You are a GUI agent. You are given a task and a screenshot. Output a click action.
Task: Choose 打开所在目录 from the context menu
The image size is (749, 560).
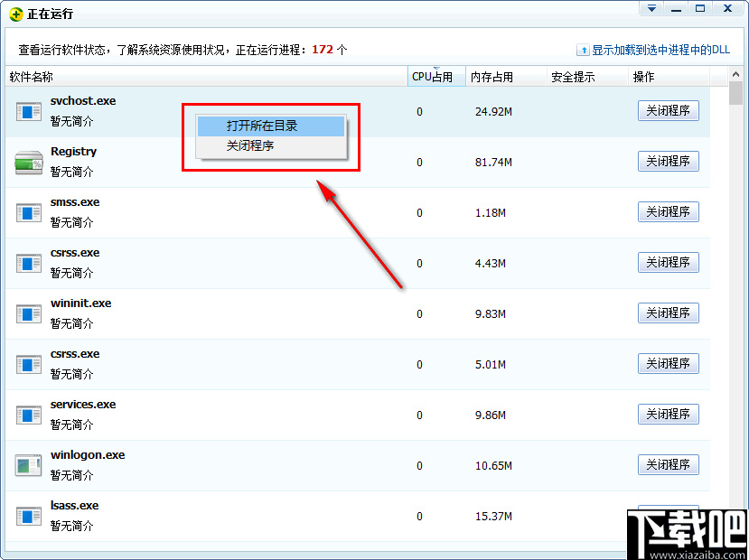[x=271, y=126]
